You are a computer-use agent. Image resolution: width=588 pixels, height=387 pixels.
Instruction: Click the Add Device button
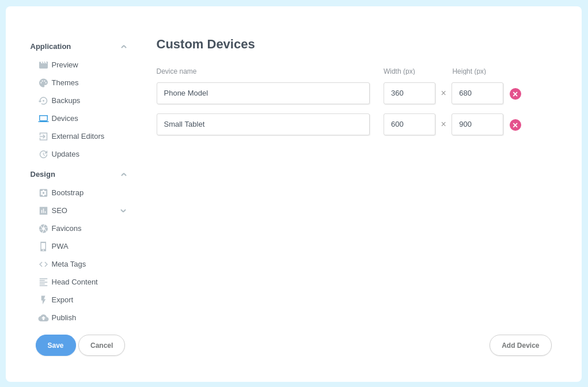click(520, 346)
